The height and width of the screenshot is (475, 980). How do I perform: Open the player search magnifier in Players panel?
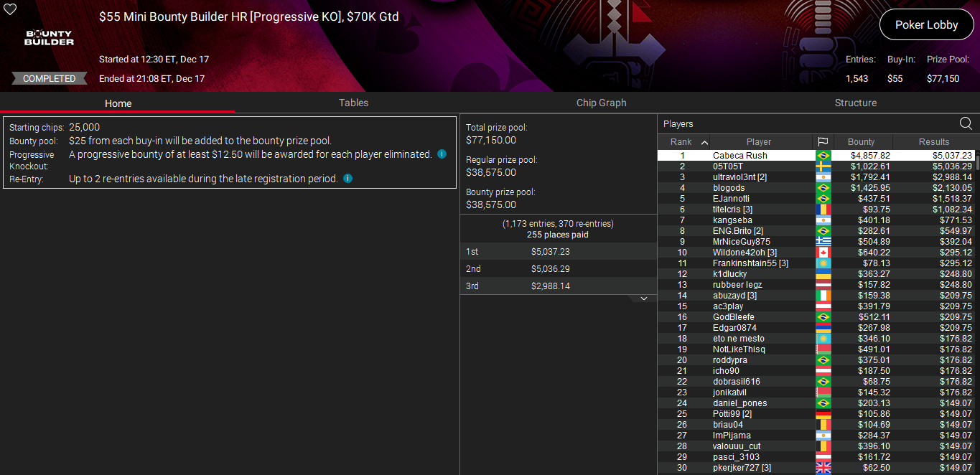[965, 123]
